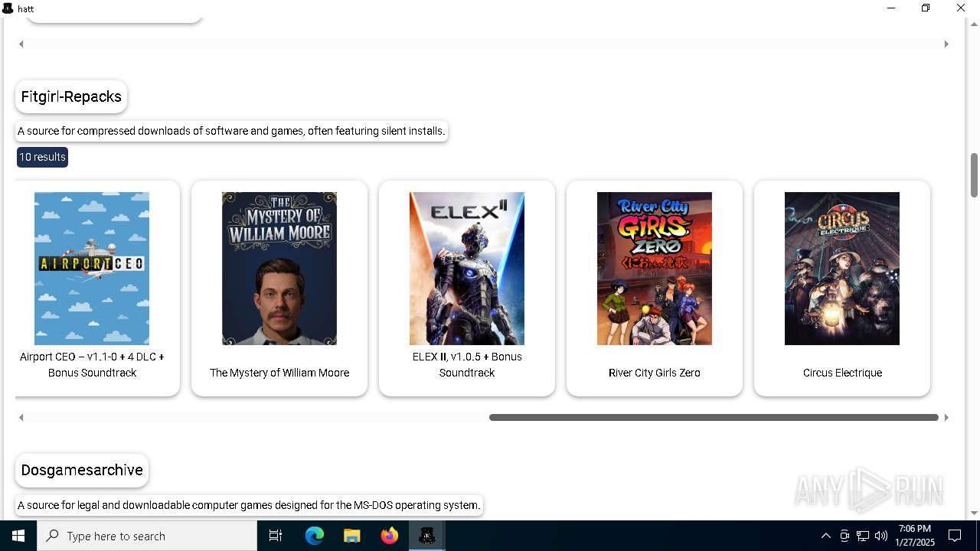The image size is (980, 551).
Task: Click the Fitgirl-Repacks description text
Action: (231, 131)
